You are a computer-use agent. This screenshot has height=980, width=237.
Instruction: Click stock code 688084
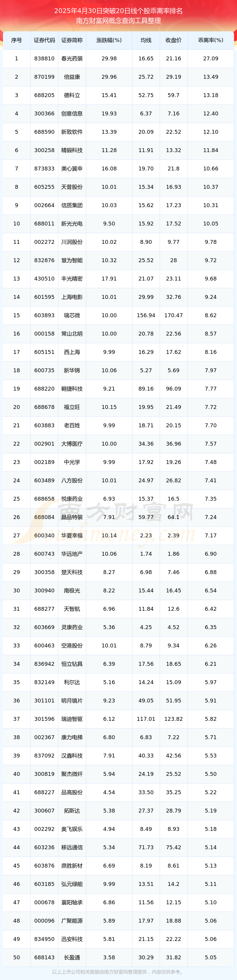[x=44, y=518]
